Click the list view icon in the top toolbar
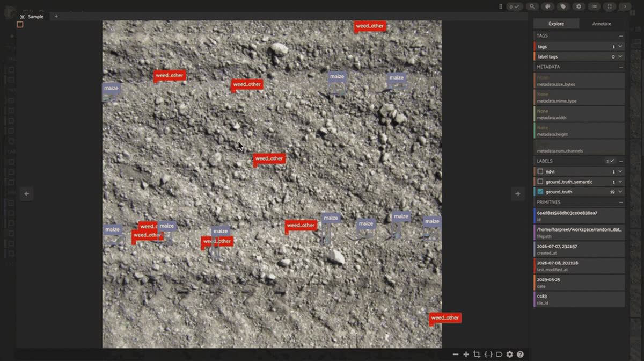The height and width of the screenshot is (361, 644). (x=594, y=6)
